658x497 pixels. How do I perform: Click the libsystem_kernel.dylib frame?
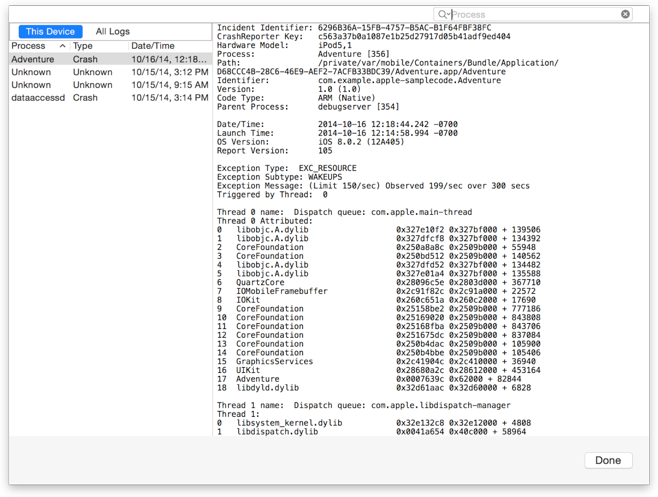point(374,423)
